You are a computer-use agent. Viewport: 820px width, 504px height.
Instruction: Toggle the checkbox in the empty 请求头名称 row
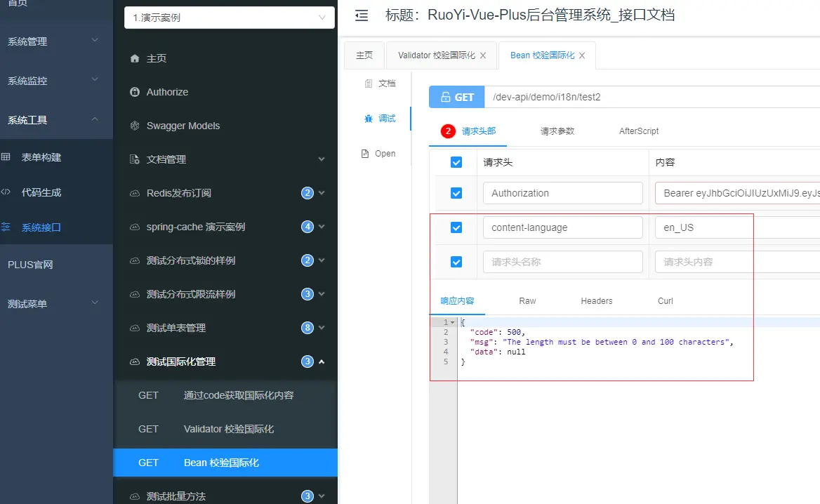pos(456,262)
